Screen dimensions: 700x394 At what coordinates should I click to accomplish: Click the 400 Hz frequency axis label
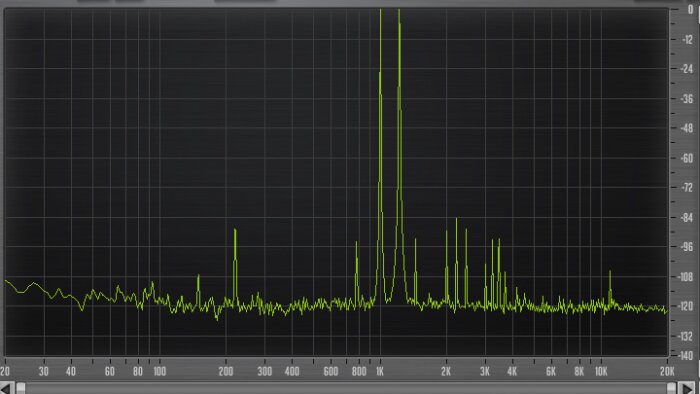tap(292, 371)
